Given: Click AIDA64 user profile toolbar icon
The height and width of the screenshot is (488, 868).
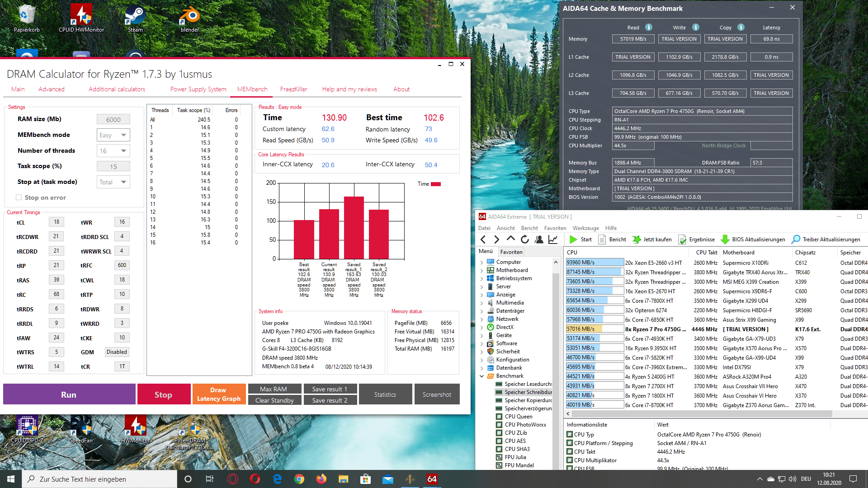Looking at the screenshot, I should pos(538,239).
